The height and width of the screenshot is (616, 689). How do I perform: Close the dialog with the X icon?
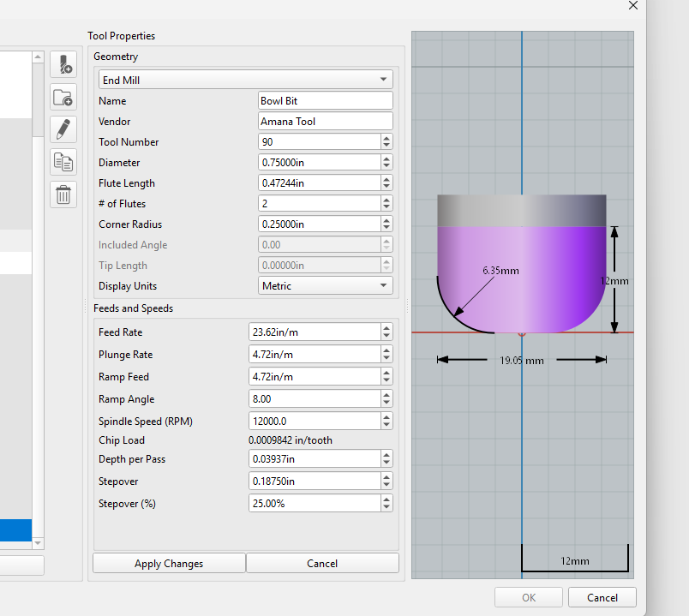tap(633, 5)
